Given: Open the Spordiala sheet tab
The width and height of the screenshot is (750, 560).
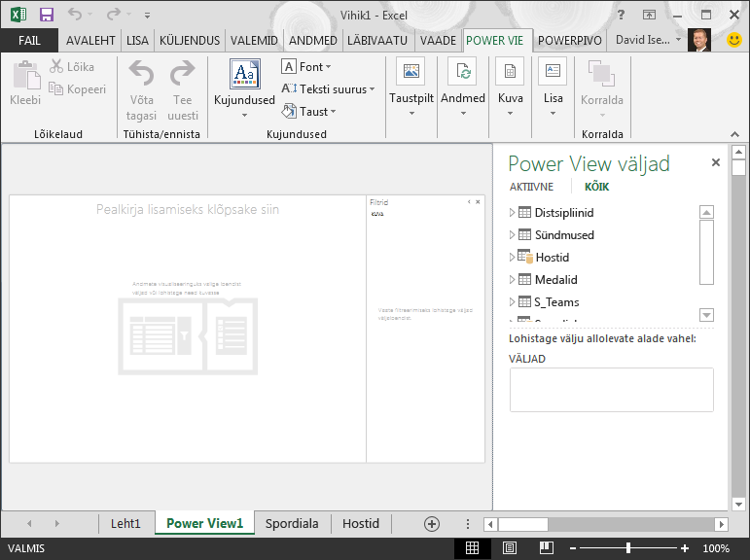Looking at the screenshot, I should (292, 524).
